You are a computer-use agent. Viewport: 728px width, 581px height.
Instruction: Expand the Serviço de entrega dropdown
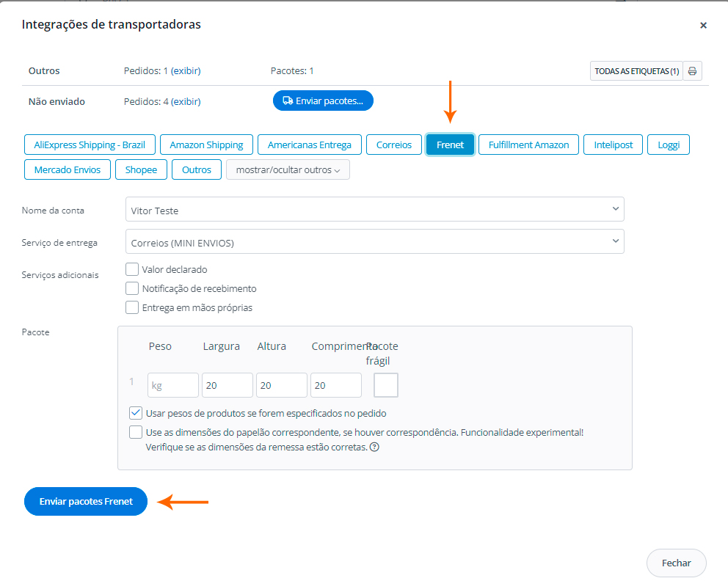pos(374,241)
